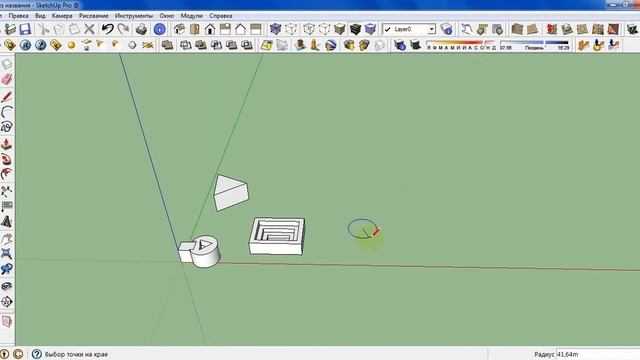The height and width of the screenshot is (360, 640).
Task: Open the Рисование menu
Action: click(94, 16)
